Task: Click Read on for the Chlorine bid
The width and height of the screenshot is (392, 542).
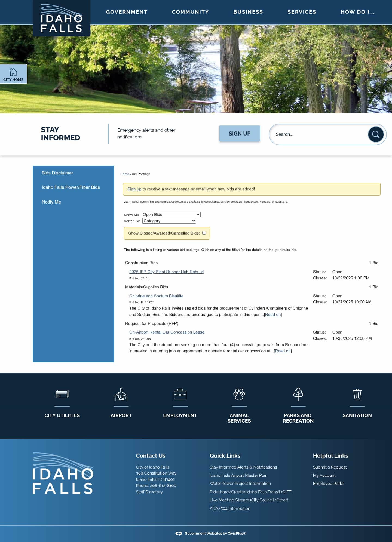Action: pos(273,315)
